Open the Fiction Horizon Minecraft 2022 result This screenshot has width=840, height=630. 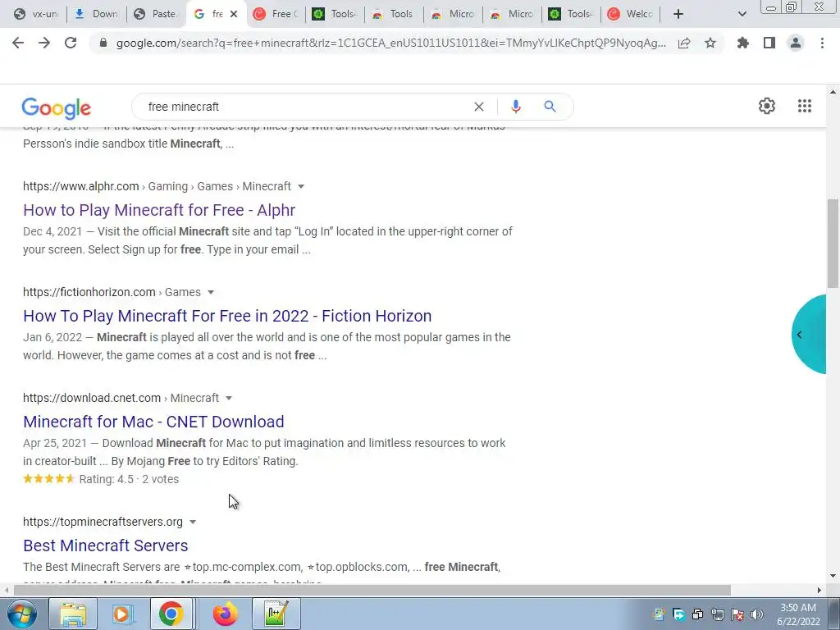click(227, 316)
